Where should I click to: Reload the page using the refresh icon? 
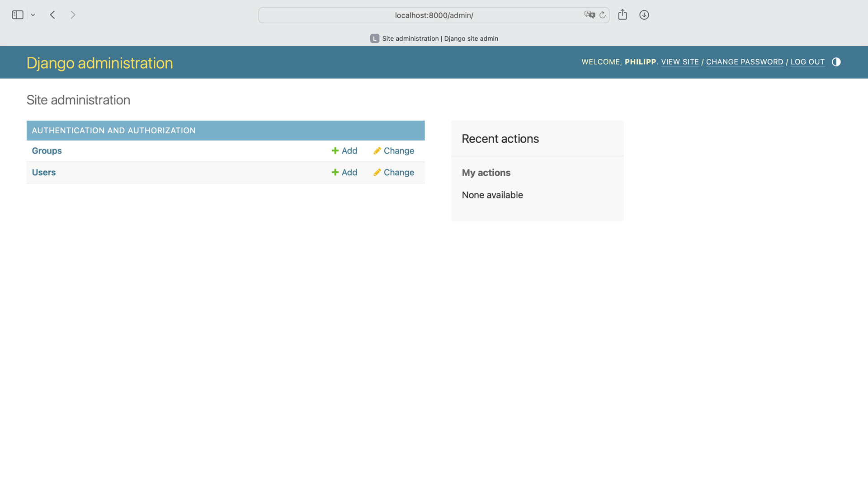tap(602, 15)
